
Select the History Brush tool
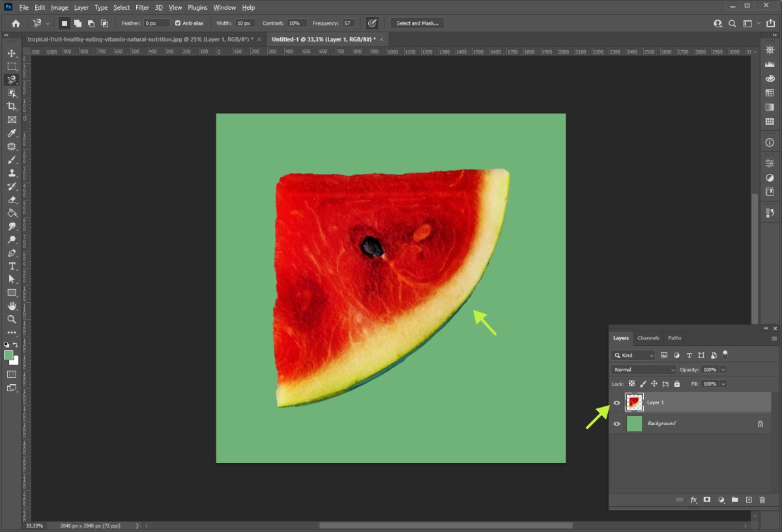(12, 186)
